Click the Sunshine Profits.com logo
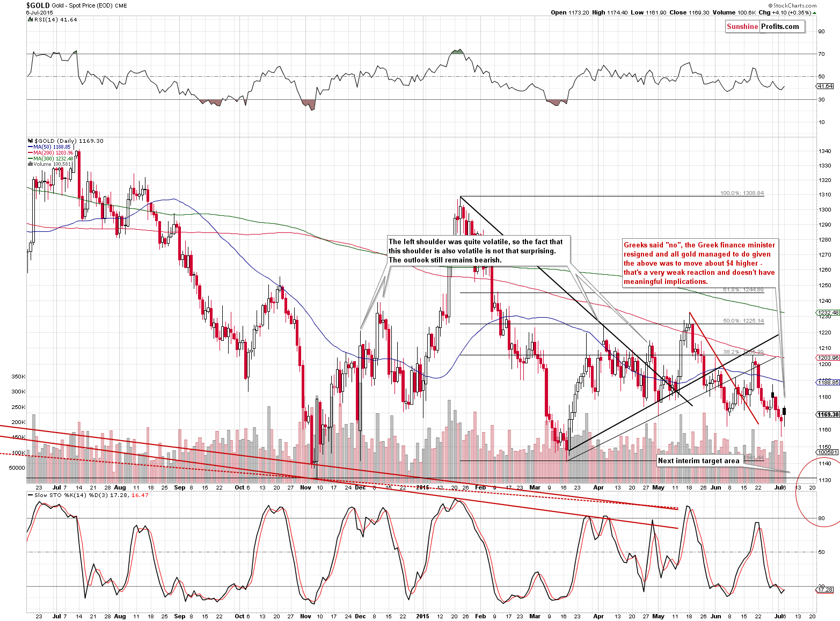 765,26
